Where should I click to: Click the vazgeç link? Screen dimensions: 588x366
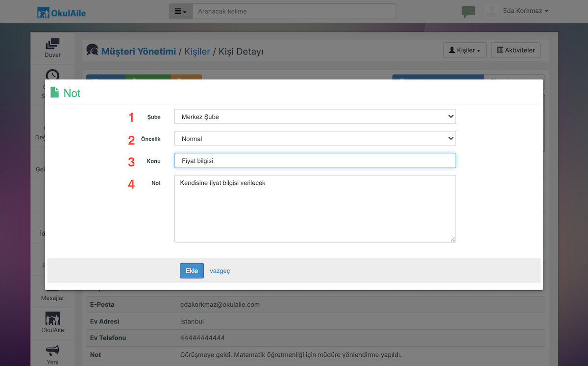(220, 271)
